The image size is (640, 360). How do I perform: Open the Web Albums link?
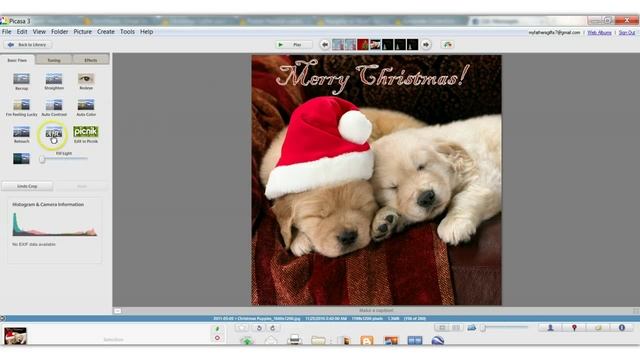tap(599, 33)
